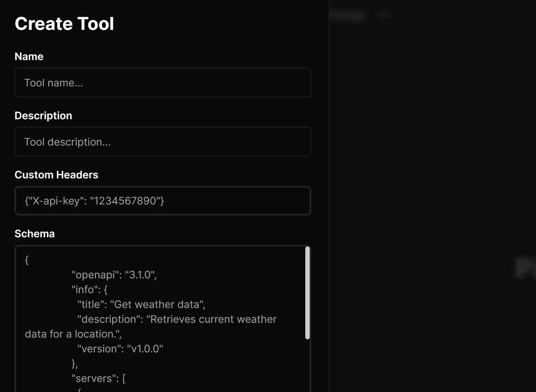Click the X-api-key example header text

[94, 201]
